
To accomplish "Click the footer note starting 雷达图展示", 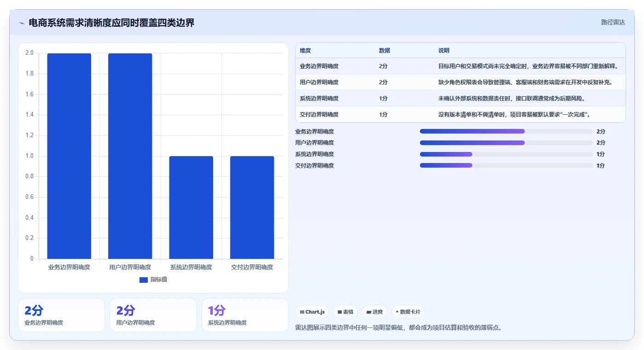I will [398, 328].
